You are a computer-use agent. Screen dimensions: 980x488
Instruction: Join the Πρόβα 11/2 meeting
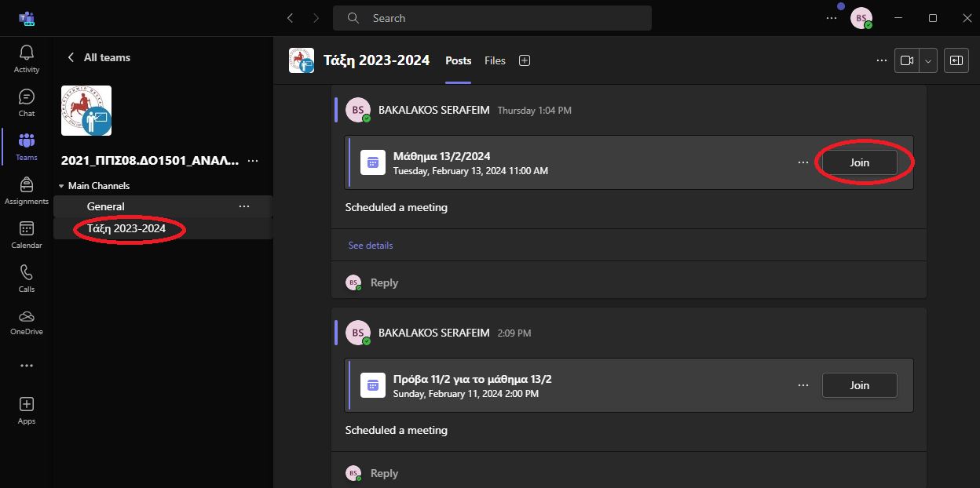pyautogui.click(x=859, y=385)
